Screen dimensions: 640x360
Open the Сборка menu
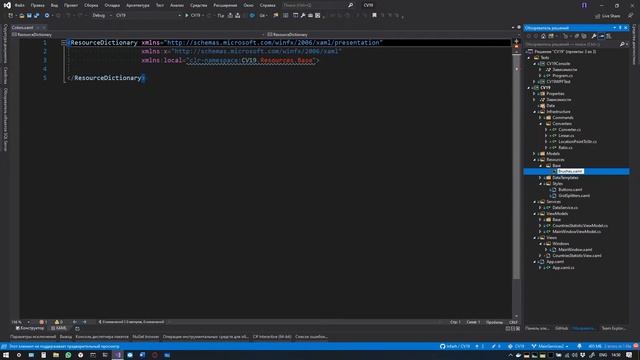coord(91,5)
